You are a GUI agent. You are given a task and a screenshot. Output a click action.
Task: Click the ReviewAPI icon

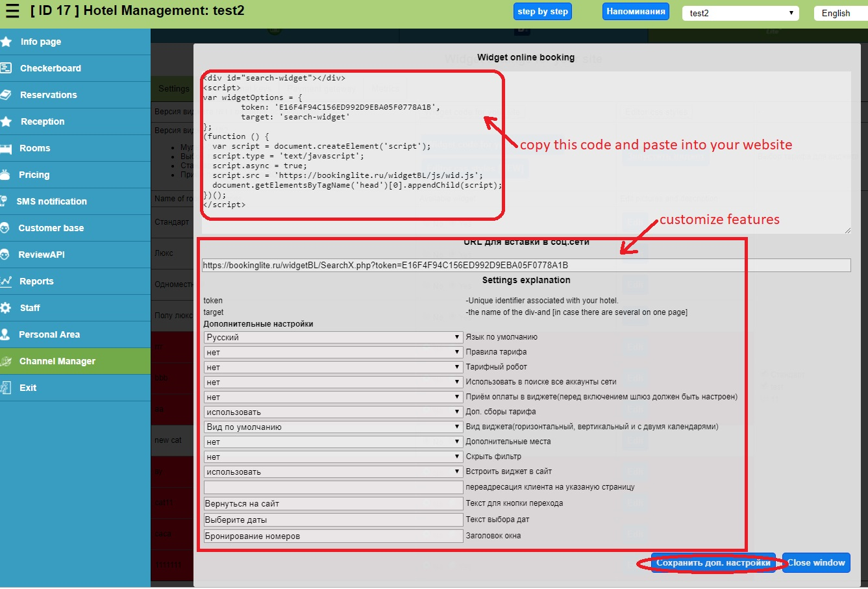point(5,255)
